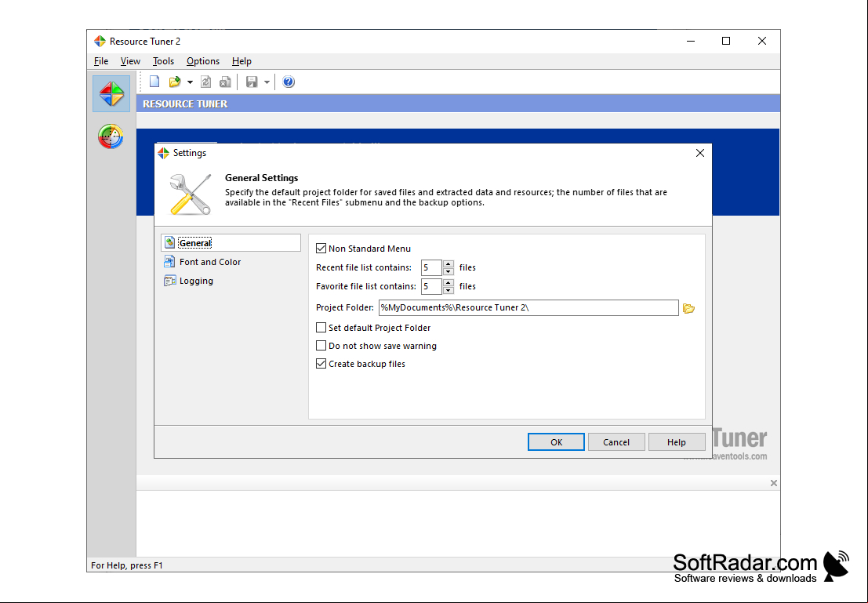This screenshot has height=603, width=868.
Task: Close the Settings dialog
Action: point(699,153)
